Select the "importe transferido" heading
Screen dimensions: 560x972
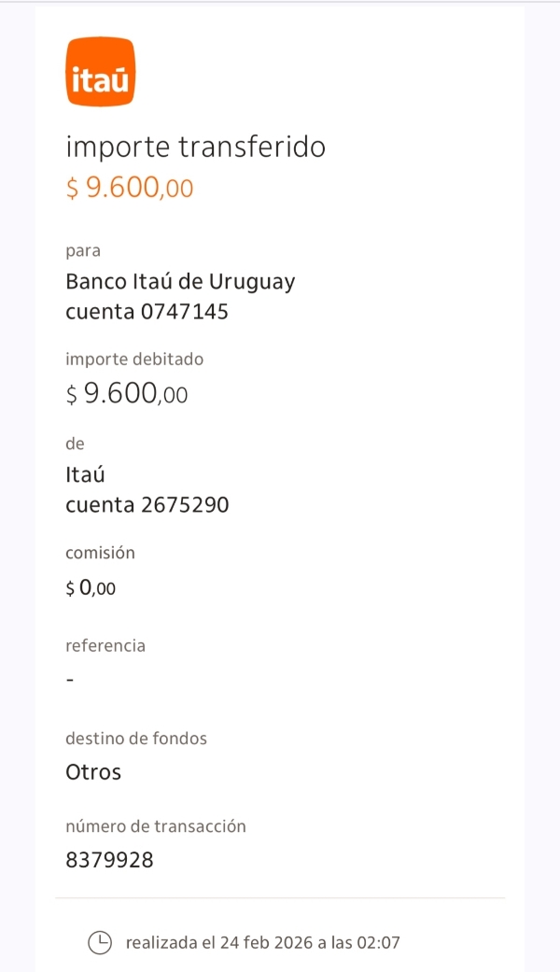tap(195, 148)
